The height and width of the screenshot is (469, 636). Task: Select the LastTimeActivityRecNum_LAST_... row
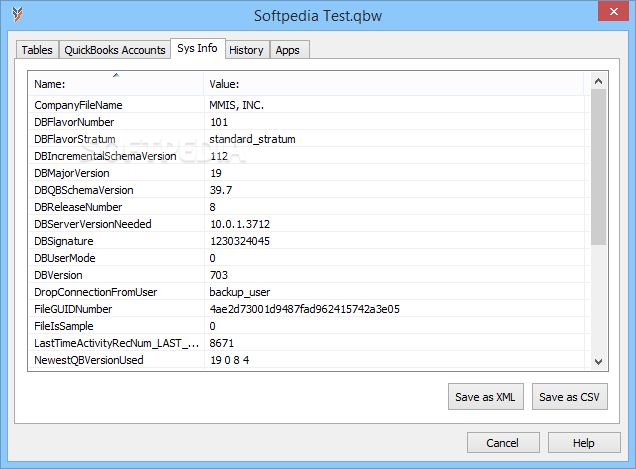309,343
